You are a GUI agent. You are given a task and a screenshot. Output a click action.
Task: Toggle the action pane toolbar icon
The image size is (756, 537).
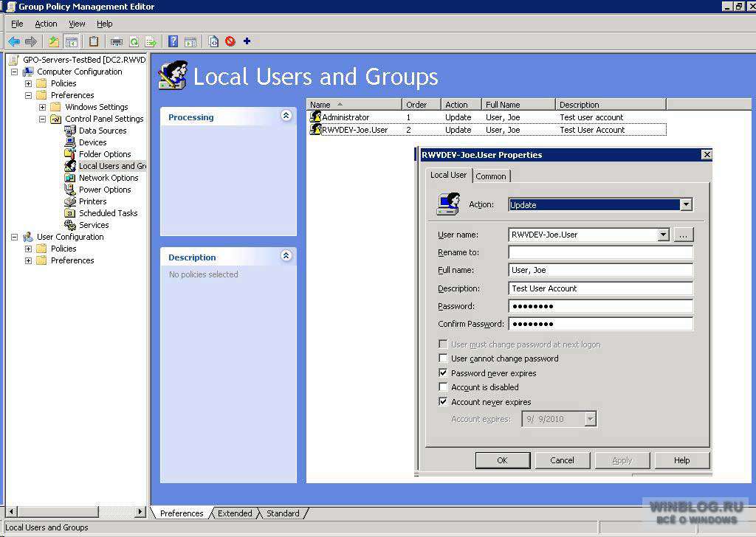coord(190,42)
